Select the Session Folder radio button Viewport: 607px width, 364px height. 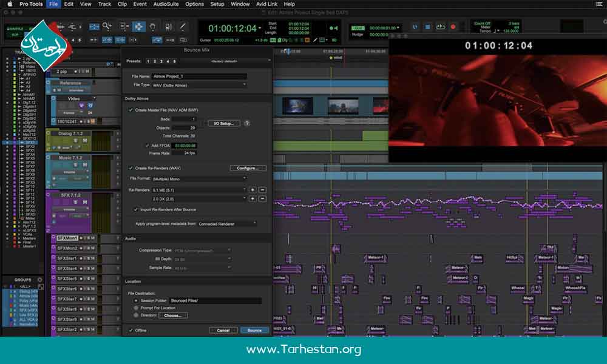pos(136,300)
